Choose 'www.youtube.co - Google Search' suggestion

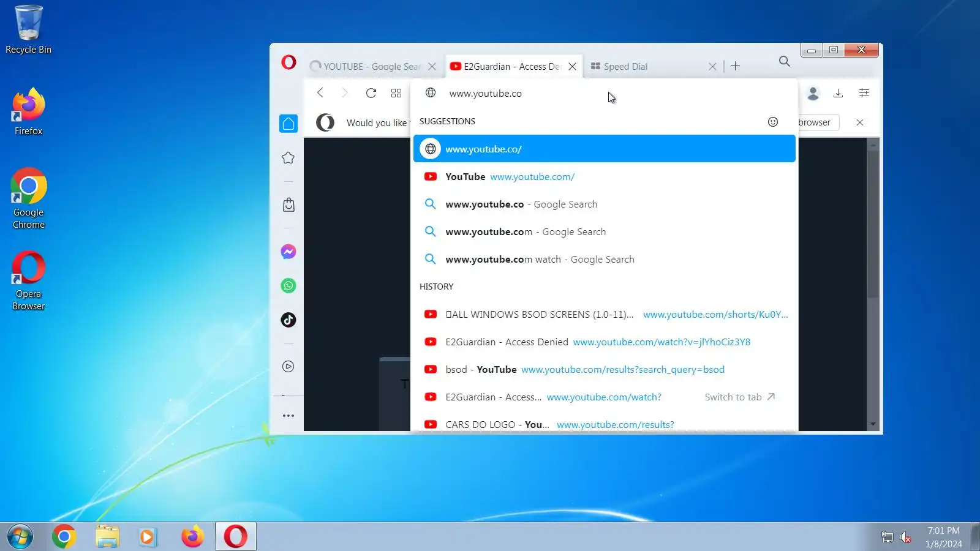coord(605,204)
